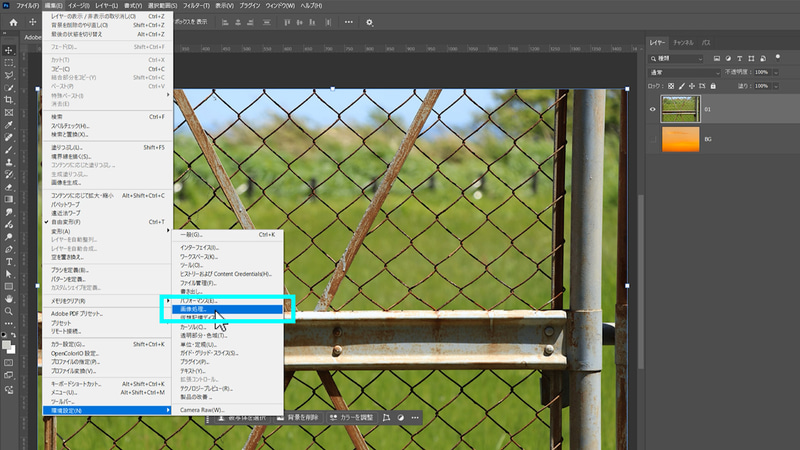
Task: Choose カラー設定(G)... menu item
Action: [107, 344]
